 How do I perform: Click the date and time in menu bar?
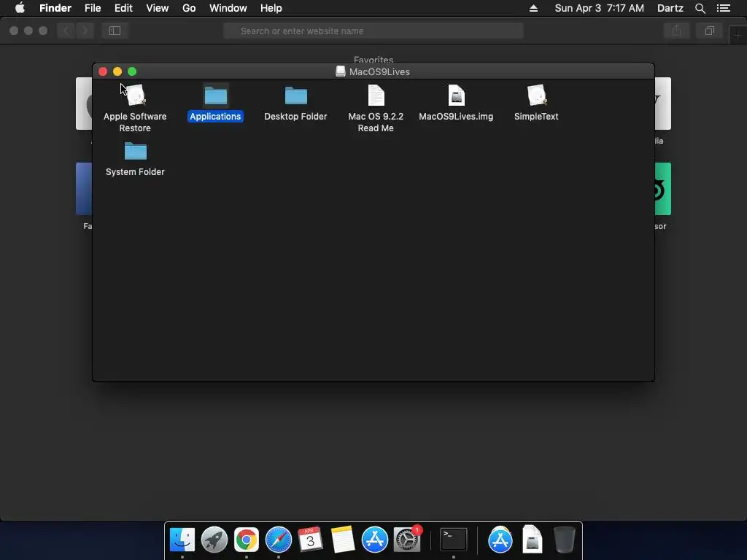tap(600, 8)
